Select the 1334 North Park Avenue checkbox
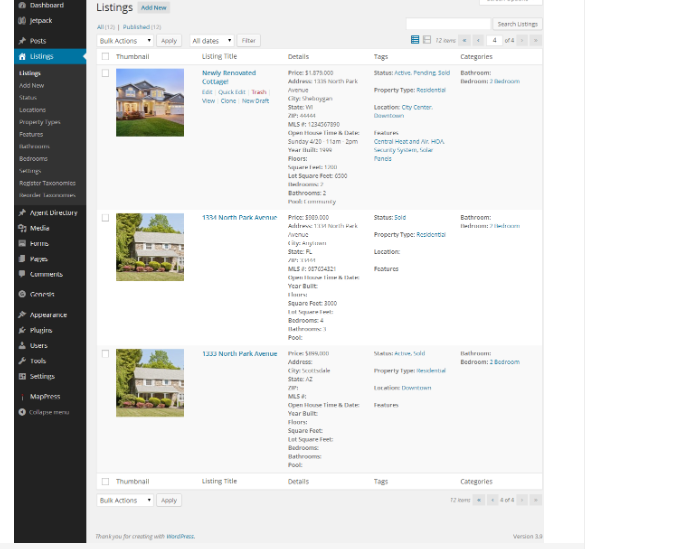 [105, 218]
